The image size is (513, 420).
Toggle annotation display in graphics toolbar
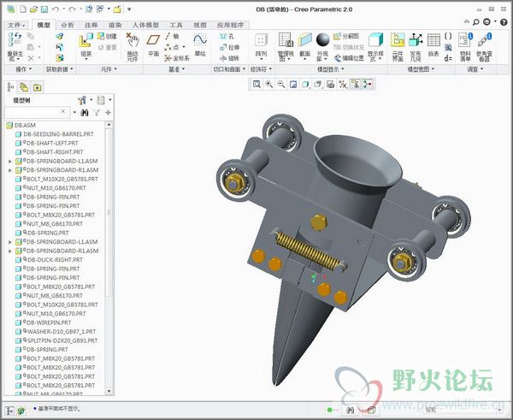coord(356,85)
